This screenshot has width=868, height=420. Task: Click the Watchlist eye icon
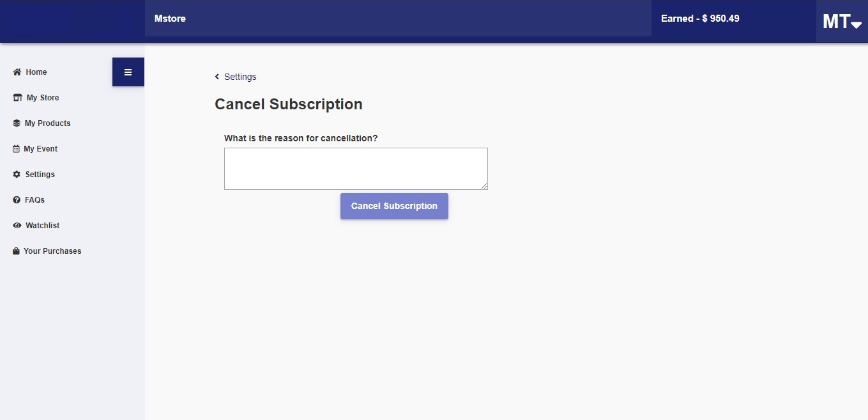coord(17,226)
